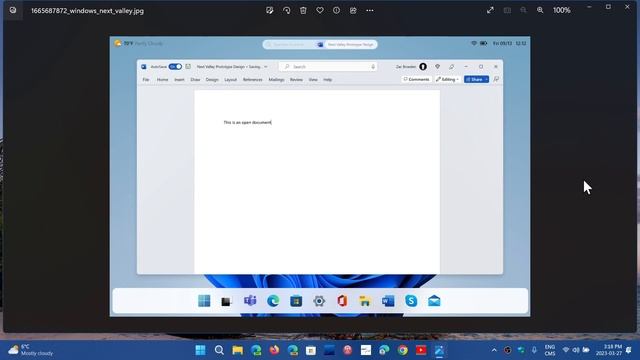
Task: Open the clock showing 2023-03-27
Action: [610, 350]
